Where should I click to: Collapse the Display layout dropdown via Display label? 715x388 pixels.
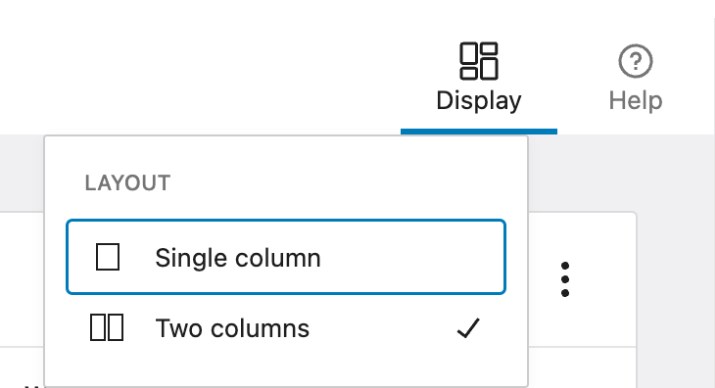coord(479,101)
